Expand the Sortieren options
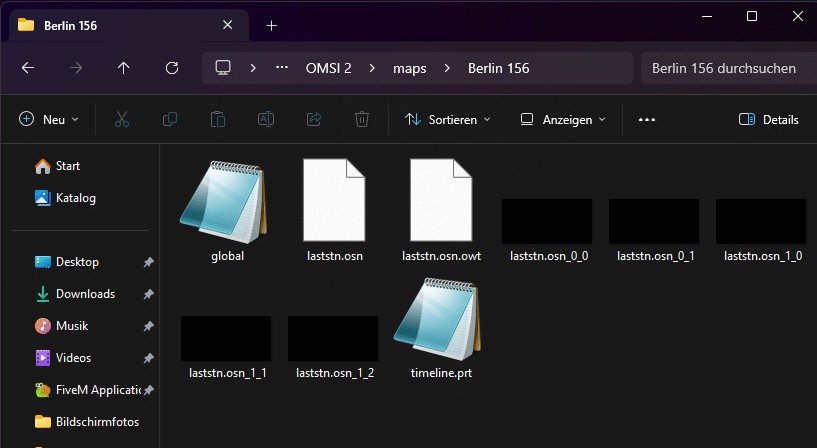 point(448,119)
